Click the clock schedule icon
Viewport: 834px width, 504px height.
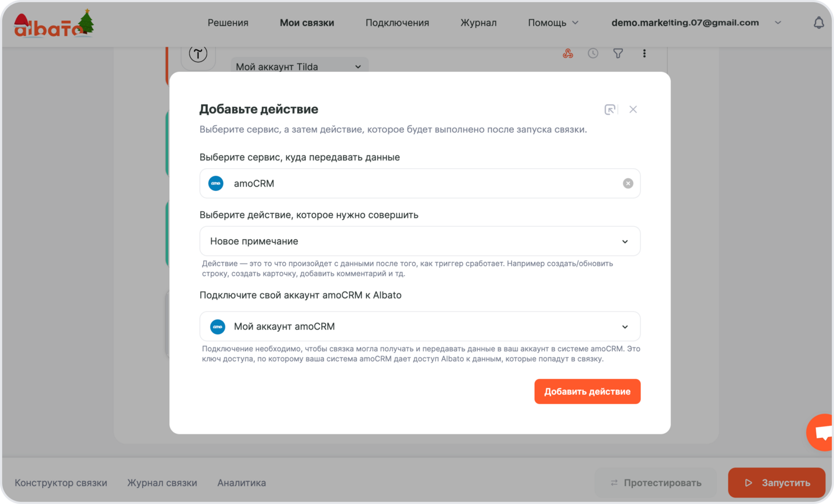click(593, 53)
